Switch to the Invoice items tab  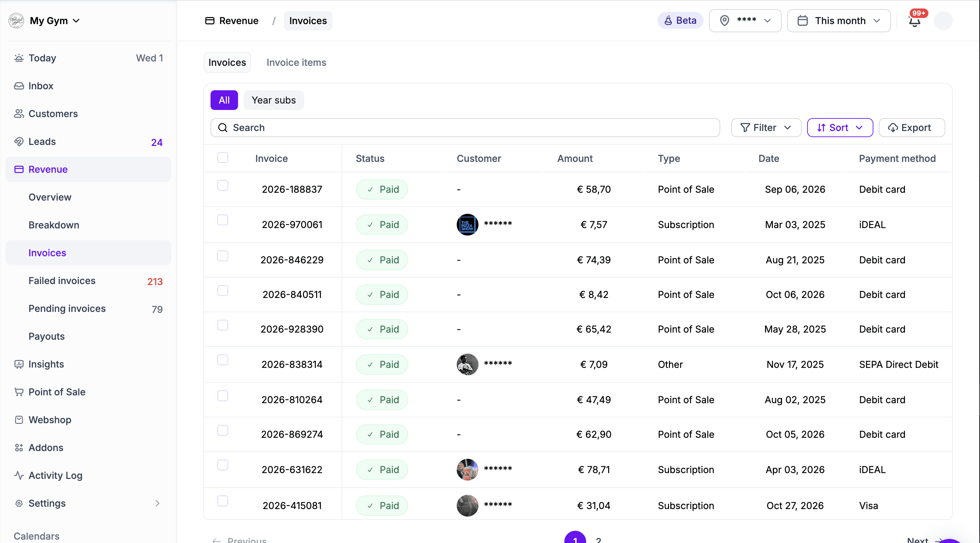(x=296, y=62)
